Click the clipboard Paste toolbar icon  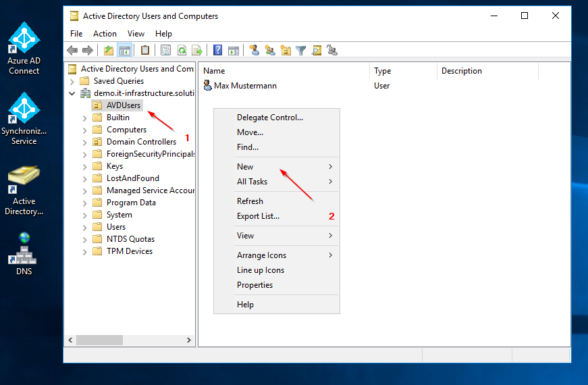tap(145, 50)
